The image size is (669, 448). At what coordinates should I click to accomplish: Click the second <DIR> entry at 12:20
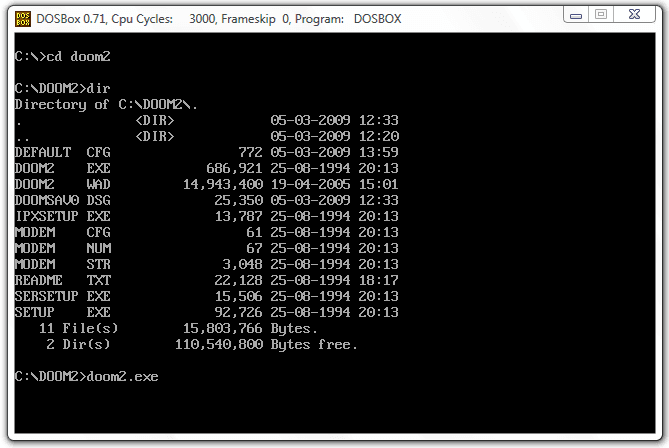(155, 137)
